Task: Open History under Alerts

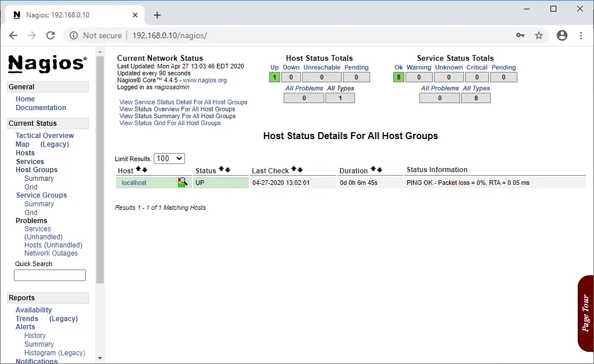Action: (x=35, y=336)
